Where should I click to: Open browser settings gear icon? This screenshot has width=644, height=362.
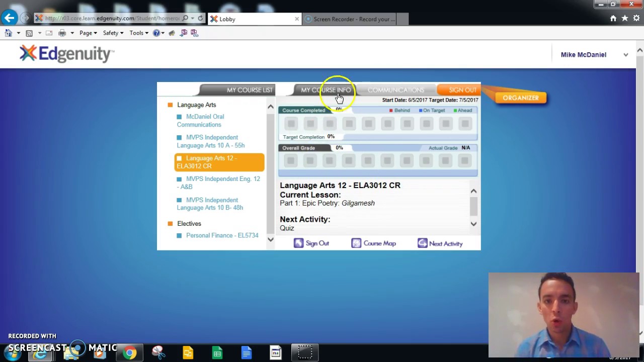[x=636, y=19]
